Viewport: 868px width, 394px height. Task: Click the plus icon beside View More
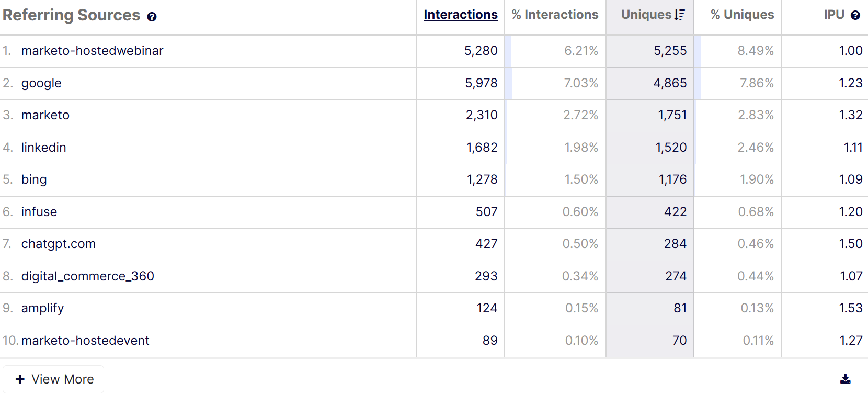point(20,379)
